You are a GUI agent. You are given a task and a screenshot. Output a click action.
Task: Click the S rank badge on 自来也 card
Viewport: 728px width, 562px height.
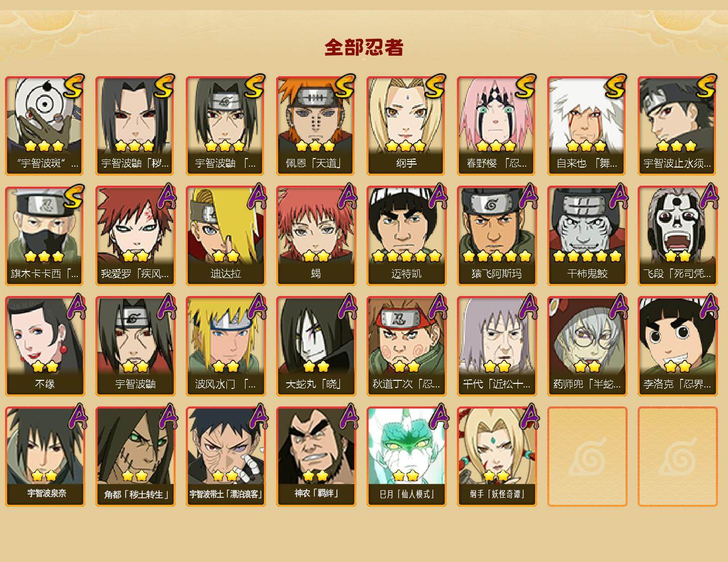pos(616,86)
